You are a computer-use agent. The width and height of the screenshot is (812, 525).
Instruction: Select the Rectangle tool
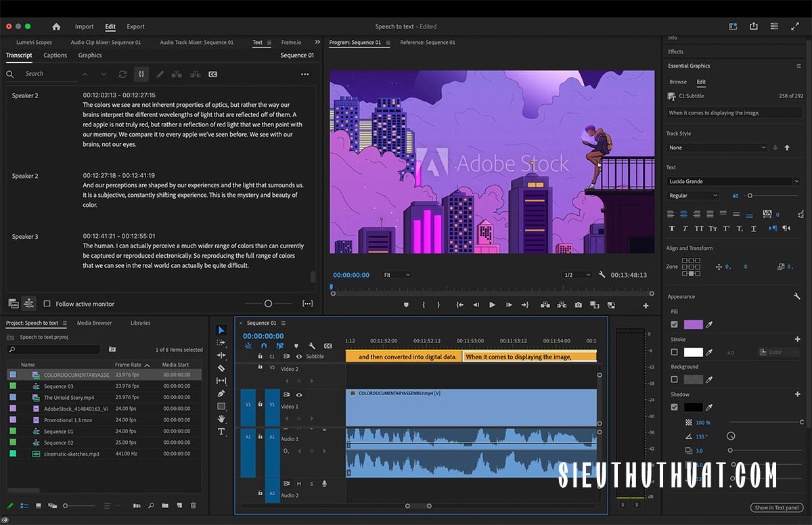click(221, 407)
